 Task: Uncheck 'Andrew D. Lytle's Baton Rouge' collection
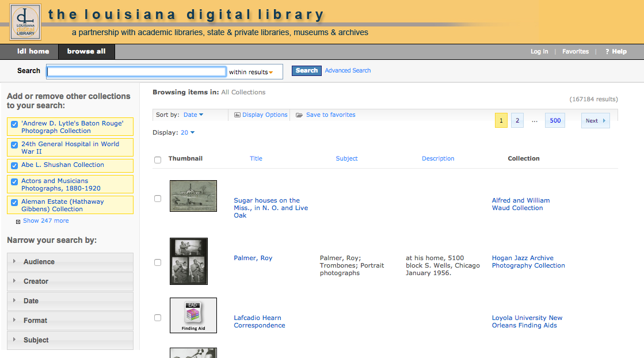click(x=14, y=124)
